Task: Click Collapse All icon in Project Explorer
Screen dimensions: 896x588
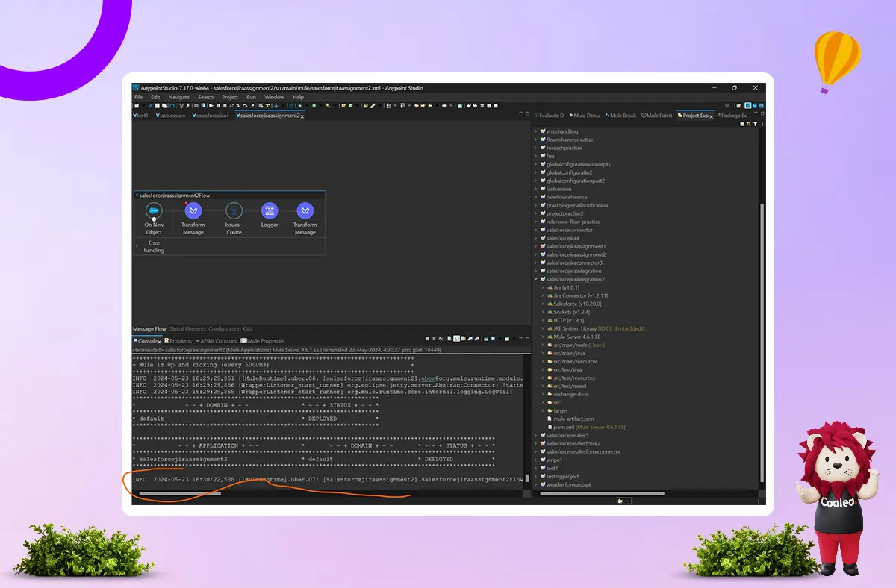Action: pyautogui.click(x=743, y=124)
